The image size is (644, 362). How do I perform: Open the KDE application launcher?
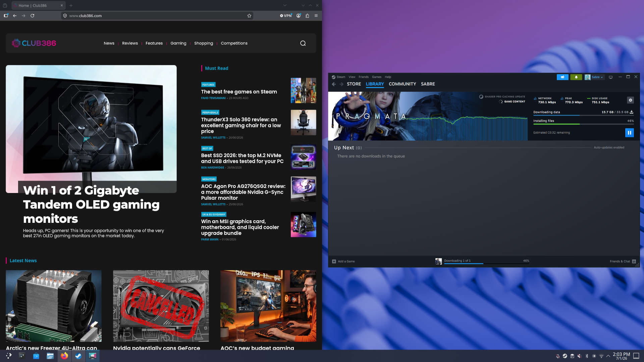coord(9,356)
